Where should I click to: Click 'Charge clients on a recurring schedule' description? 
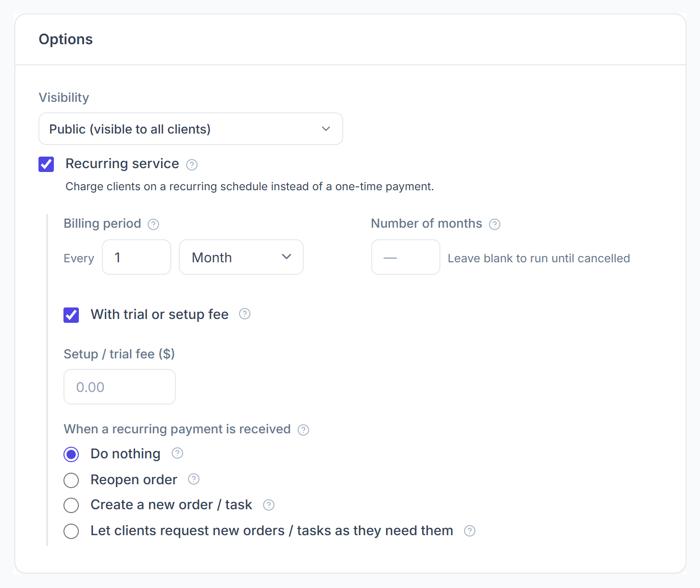pyautogui.click(x=250, y=186)
